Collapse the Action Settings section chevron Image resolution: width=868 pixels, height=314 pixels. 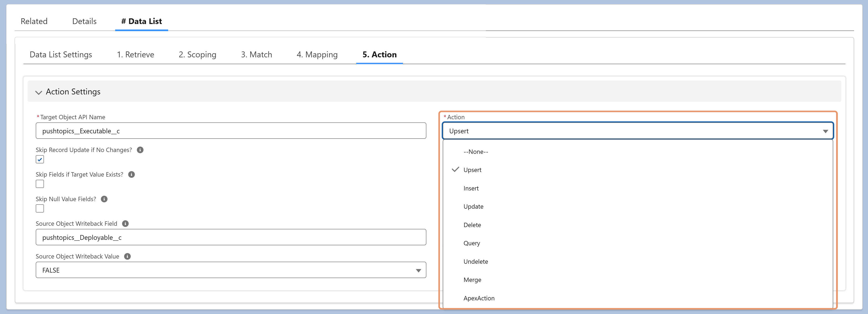pyautogui.click(x=39, y=92)
